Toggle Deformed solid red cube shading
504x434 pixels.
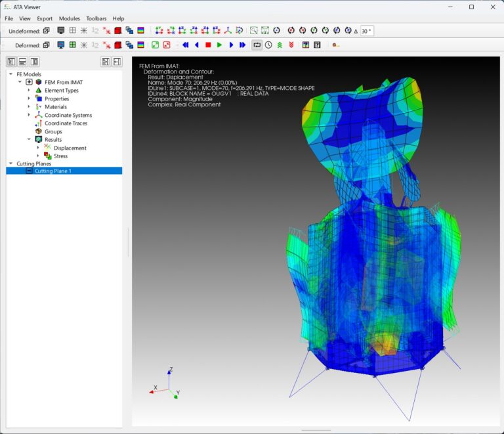118,45
